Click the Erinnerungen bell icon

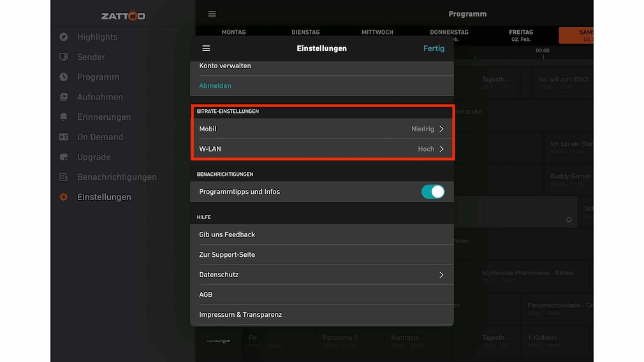click(64, 117)
